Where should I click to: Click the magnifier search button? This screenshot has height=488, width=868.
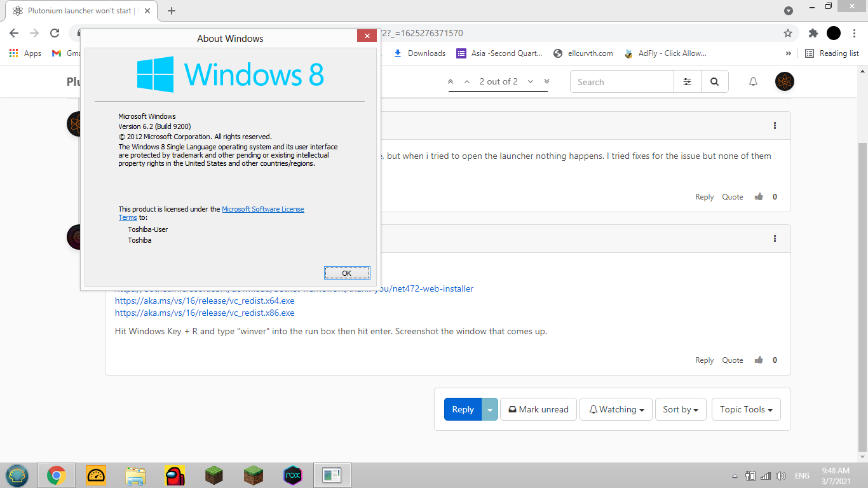(714, 82)
